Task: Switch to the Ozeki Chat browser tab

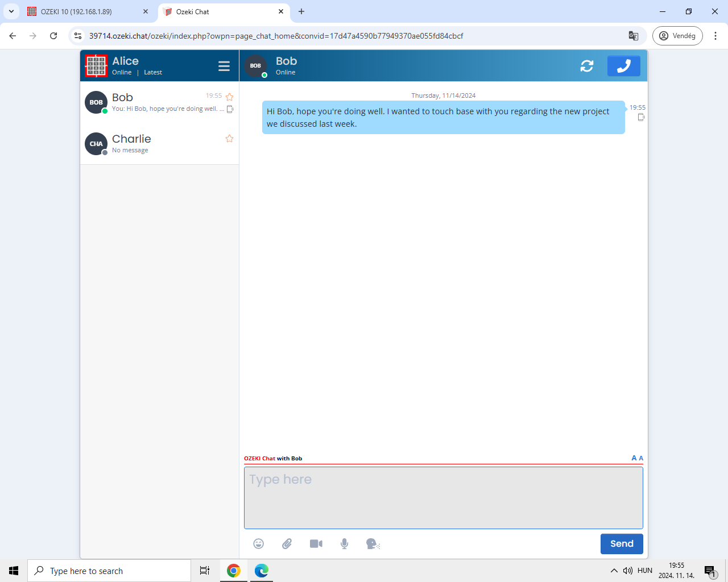Action: tap(223, 11)
